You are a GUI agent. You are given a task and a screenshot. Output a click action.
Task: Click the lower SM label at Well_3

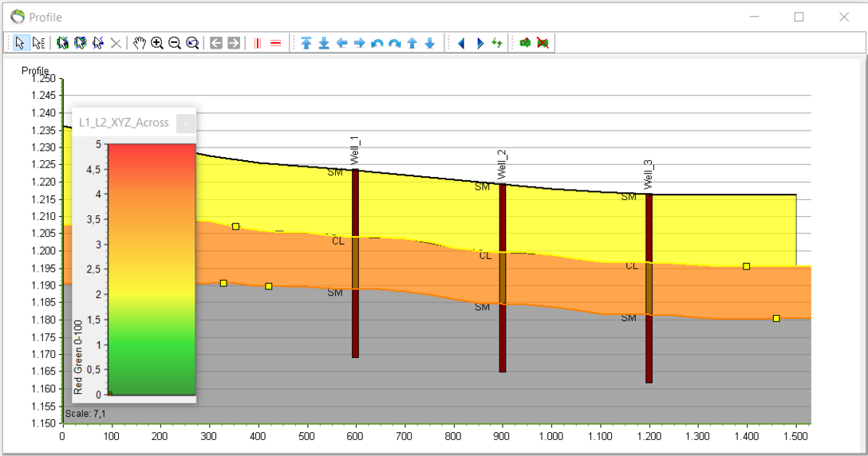pyautogui.click(x=629, y=318)
